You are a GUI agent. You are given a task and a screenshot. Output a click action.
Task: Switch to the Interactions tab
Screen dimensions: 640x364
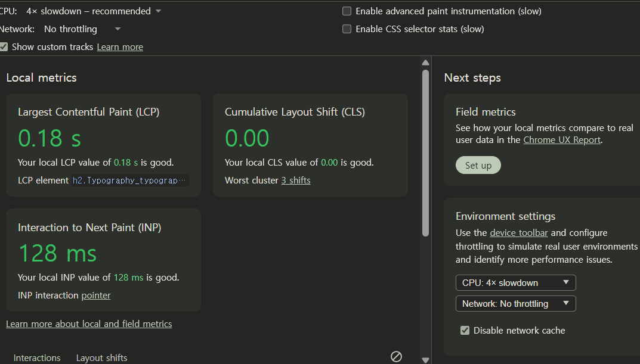[37, 357]
